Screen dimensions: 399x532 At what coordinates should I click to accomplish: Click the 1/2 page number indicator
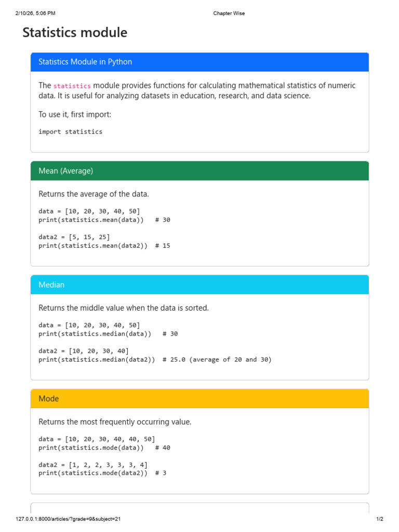tap(380, 519)
